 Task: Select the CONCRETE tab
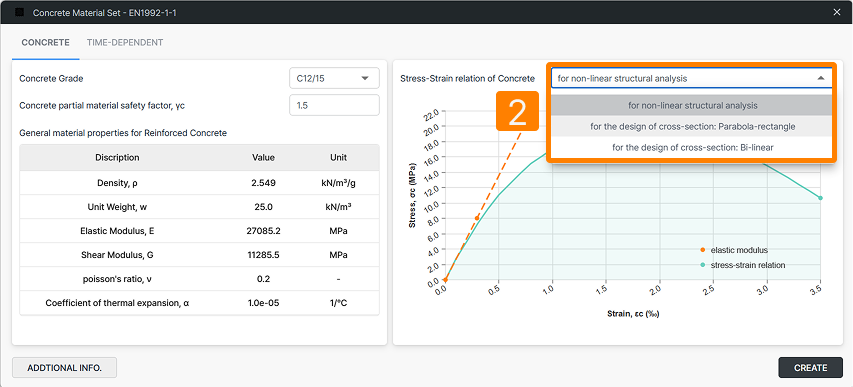(45, 42)
